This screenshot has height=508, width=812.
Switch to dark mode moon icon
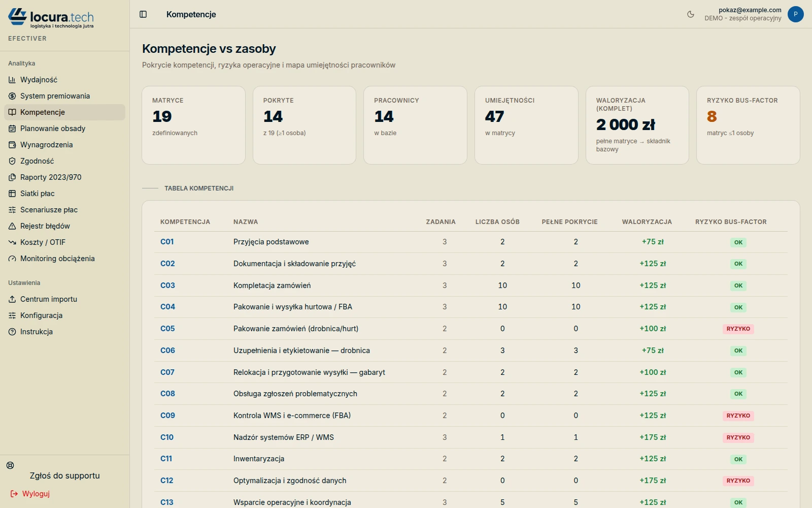(x=691, y=14)
